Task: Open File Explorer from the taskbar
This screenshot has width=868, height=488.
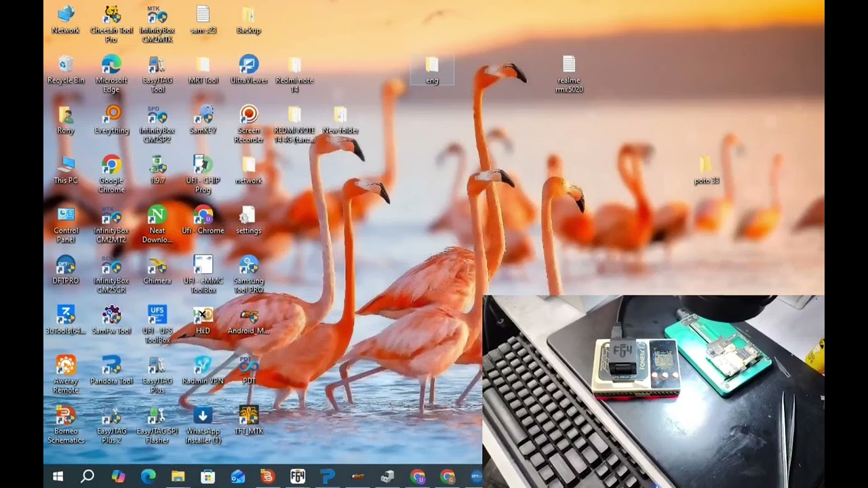Action: pos(178,476)
